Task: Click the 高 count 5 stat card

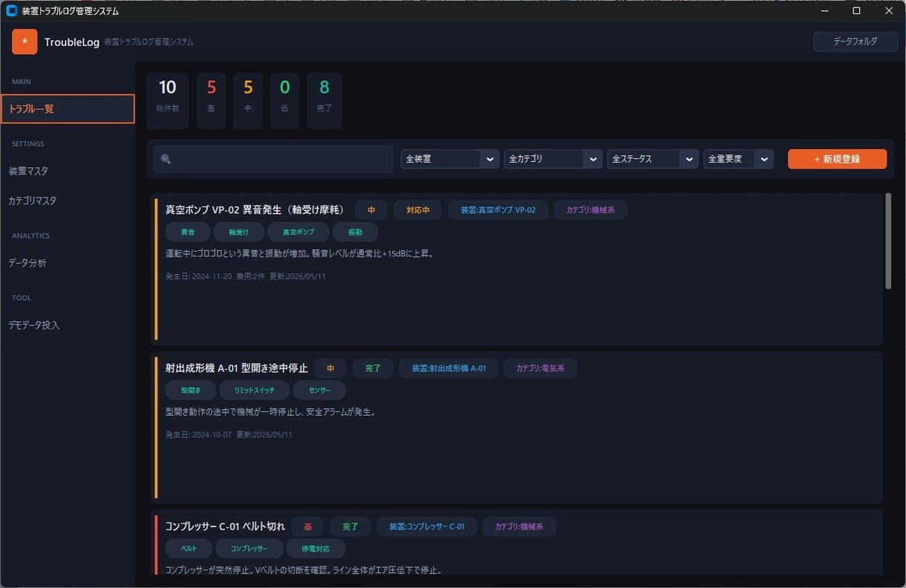Action: [212, 101]
